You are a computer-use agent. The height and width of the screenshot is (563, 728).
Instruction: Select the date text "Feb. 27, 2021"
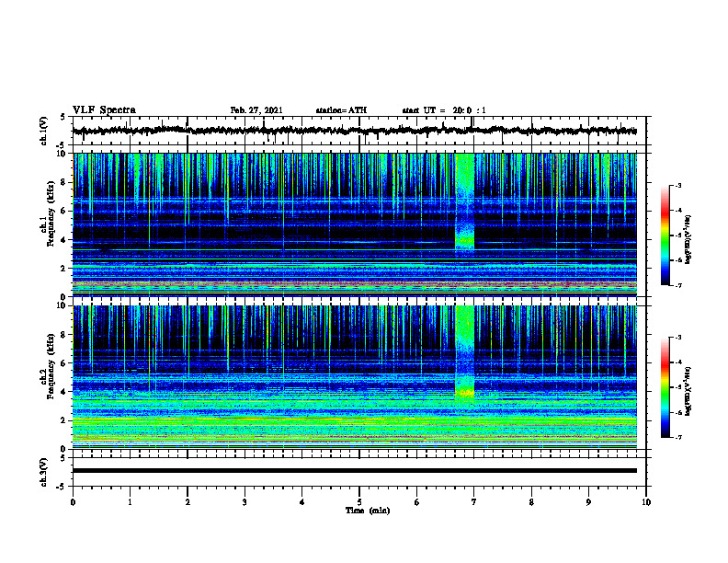[256, 110]
